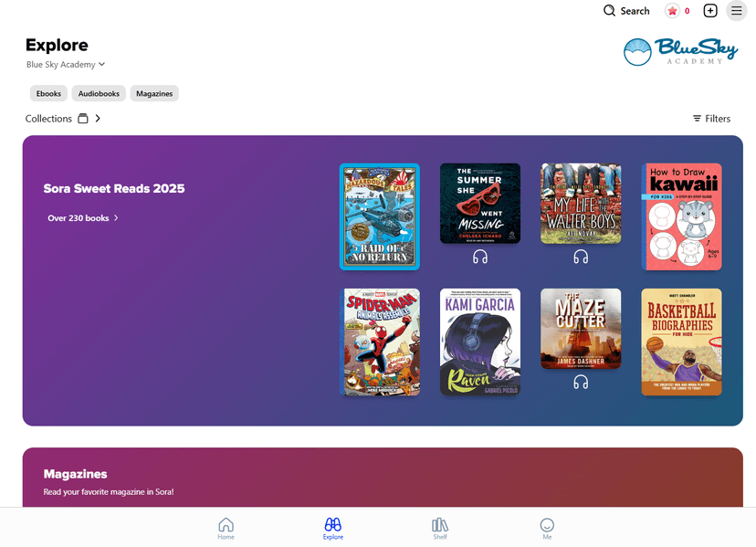Toggle the Magazines format filter

[154, 93]
